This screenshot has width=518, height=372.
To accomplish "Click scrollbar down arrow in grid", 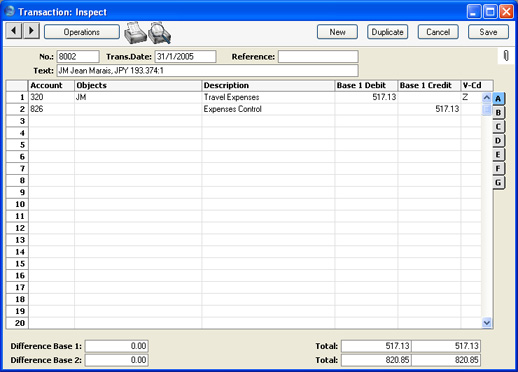I will click(487, 323).
